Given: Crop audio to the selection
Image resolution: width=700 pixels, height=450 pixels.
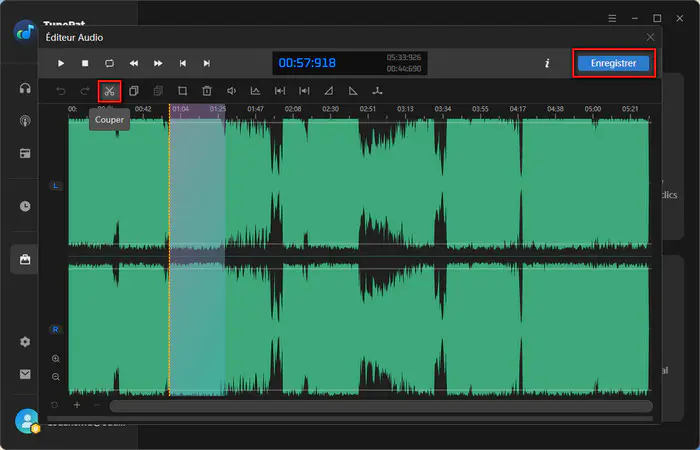Looking at the screenshot, I should (x=182, y=91).
